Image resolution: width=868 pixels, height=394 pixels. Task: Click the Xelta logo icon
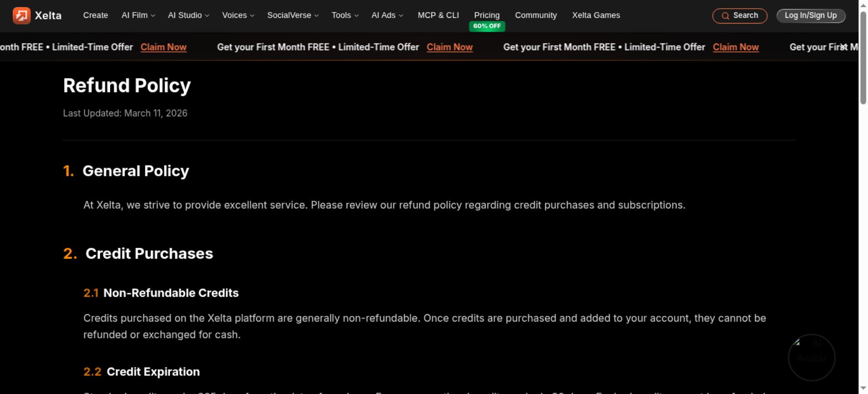[x=22, y=16]
